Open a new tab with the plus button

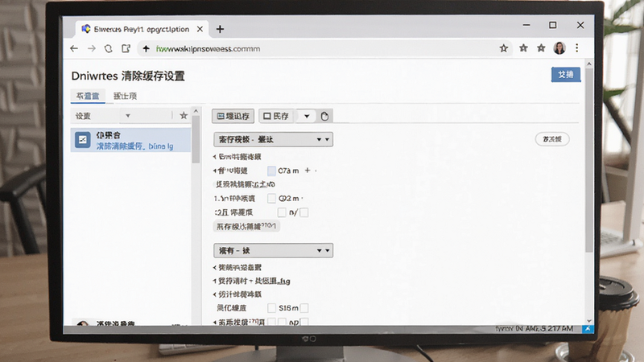[x=220, y=29]
